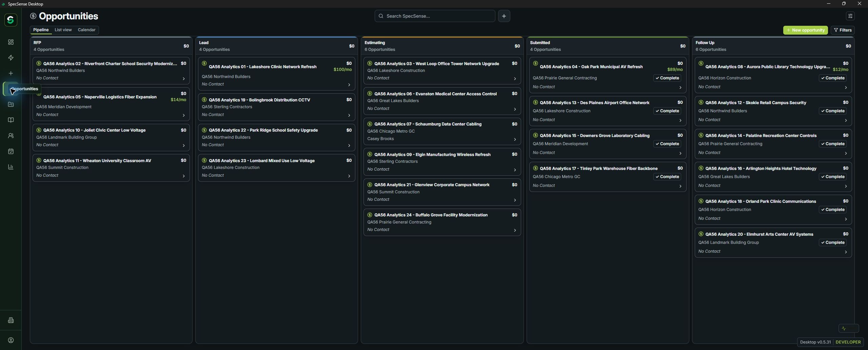Click dollar icon on Elmhurst Arts Center card

tap(701, 234)
